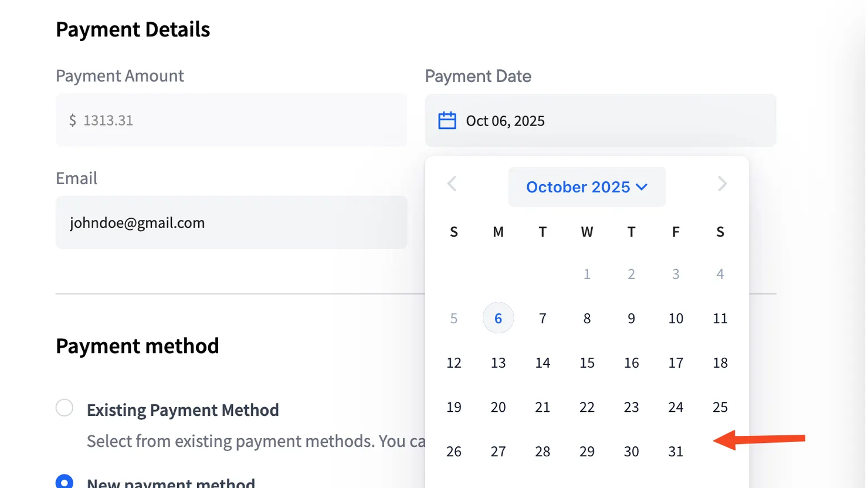This screenshot has width=868, height=488.
Task: Go to next month in calendar
Action: coord(722,184)
